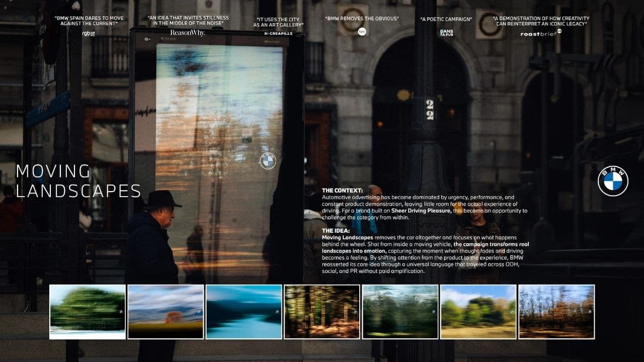Click the quote "IT USES THE CITY AS AN ART GALLERY"

click(x=279, y=22)
